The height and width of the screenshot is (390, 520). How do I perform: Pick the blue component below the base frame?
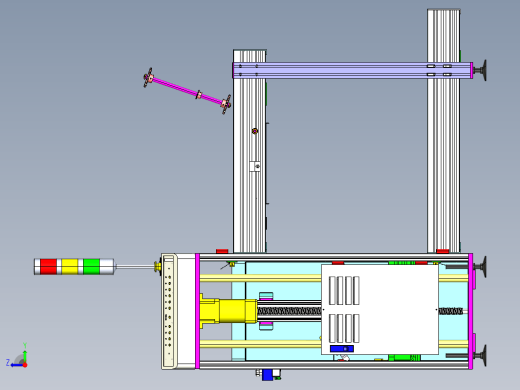268,375
